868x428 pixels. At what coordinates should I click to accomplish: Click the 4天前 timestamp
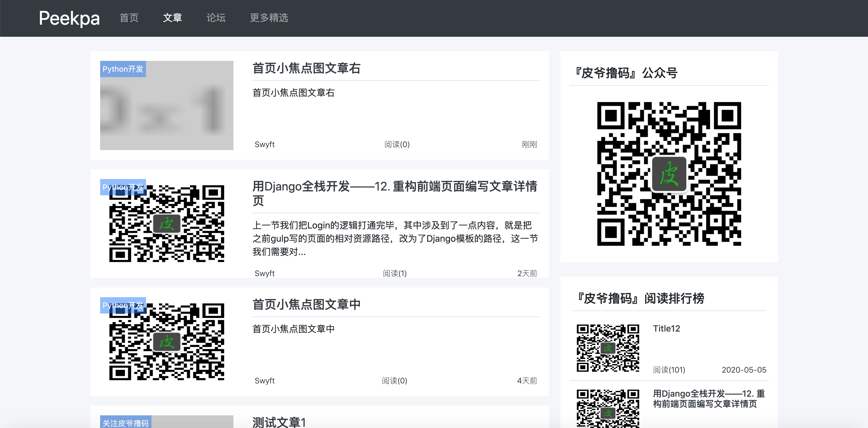(x=527, y=381)
